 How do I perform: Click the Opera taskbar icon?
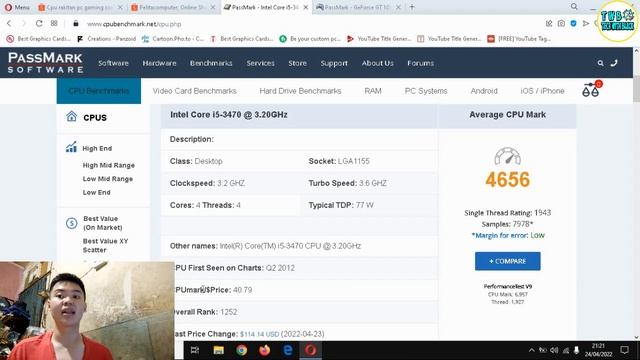311,350
